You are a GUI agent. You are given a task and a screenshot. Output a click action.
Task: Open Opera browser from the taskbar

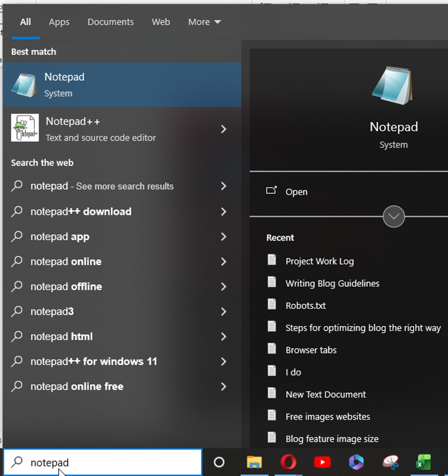point(288,462)
